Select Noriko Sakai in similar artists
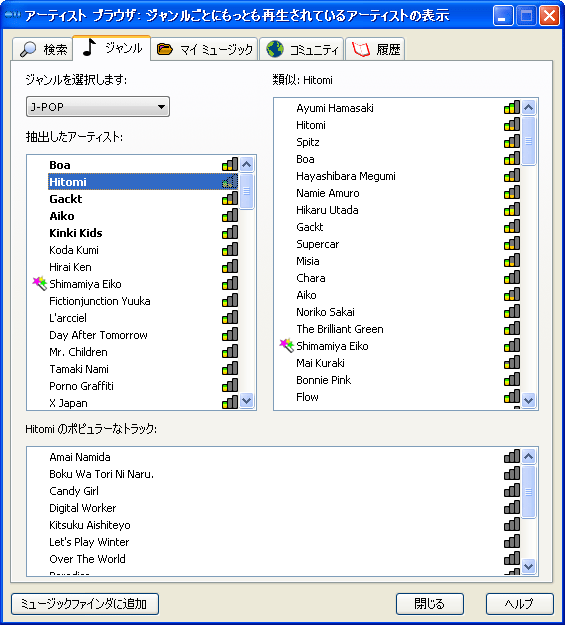565x625 pixels. [x=325, y=312]
